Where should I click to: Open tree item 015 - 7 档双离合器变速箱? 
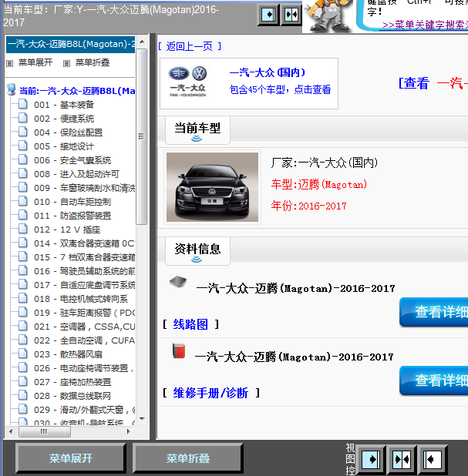[x=85, y=257]
